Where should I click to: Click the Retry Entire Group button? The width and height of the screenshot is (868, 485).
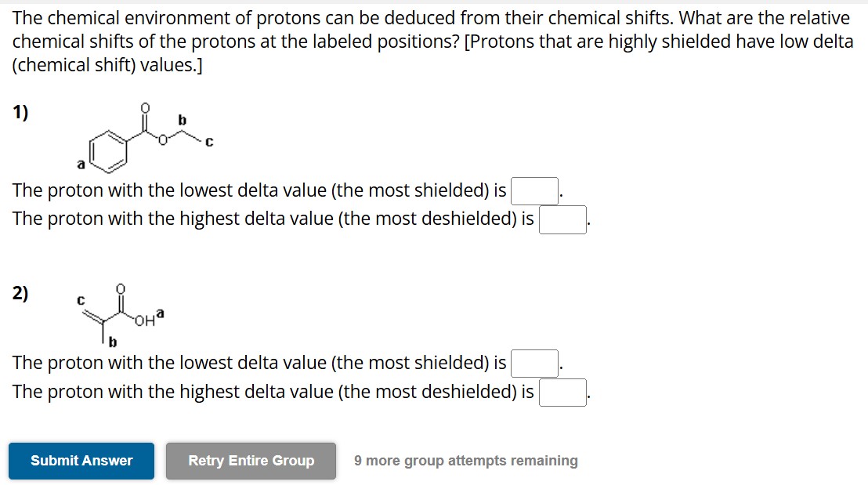click(x=251, y=461)
